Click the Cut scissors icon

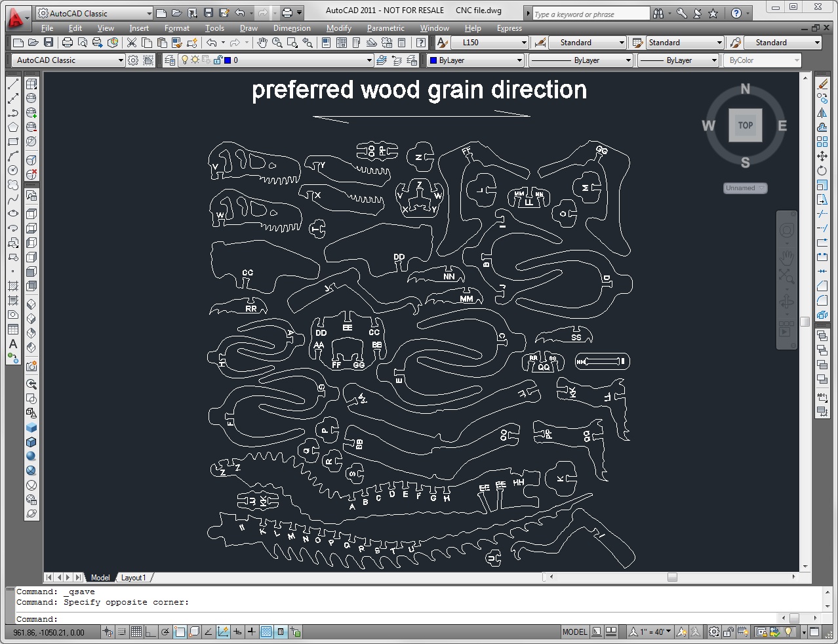(132, 43)
